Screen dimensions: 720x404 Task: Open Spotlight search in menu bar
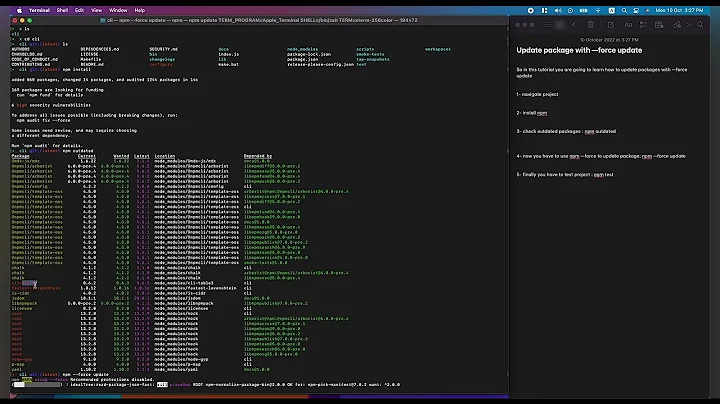624,10
